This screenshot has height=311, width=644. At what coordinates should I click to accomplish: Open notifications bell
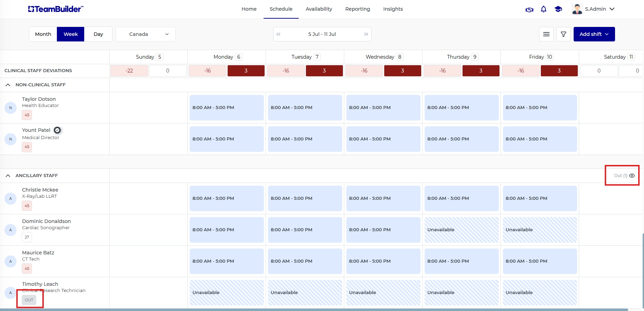(x=544, y=9)
